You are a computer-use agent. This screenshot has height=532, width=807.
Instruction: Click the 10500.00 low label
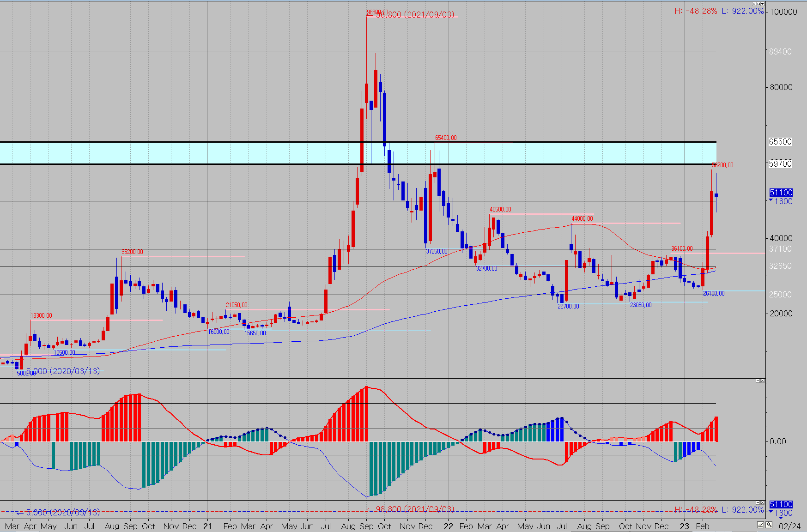[x=64, y=352]
